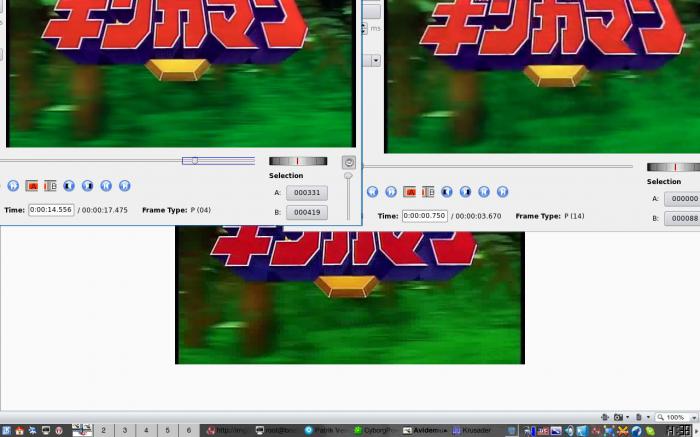
Task: Focus the Time field showing 0:00:00.750
Action: (425, 216)
